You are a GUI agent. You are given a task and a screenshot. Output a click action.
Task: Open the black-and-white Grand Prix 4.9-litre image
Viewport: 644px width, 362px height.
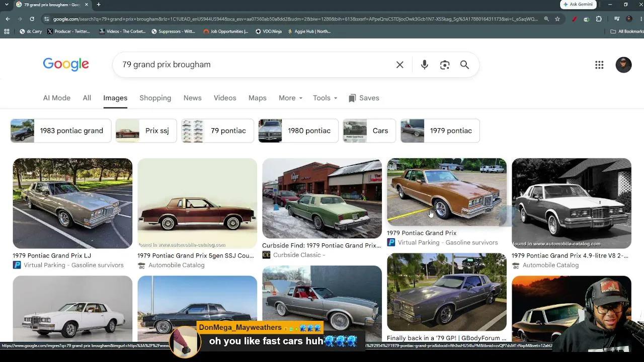coord(572,203)
